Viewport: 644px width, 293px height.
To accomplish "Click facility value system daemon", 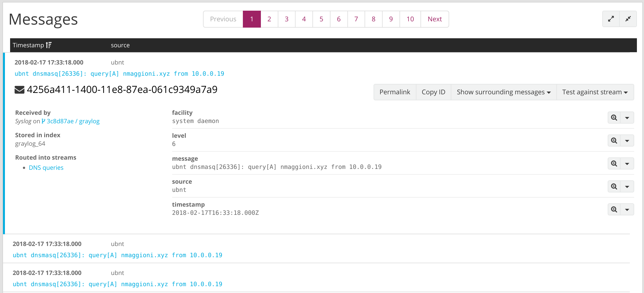I will (x=195, y=121).
